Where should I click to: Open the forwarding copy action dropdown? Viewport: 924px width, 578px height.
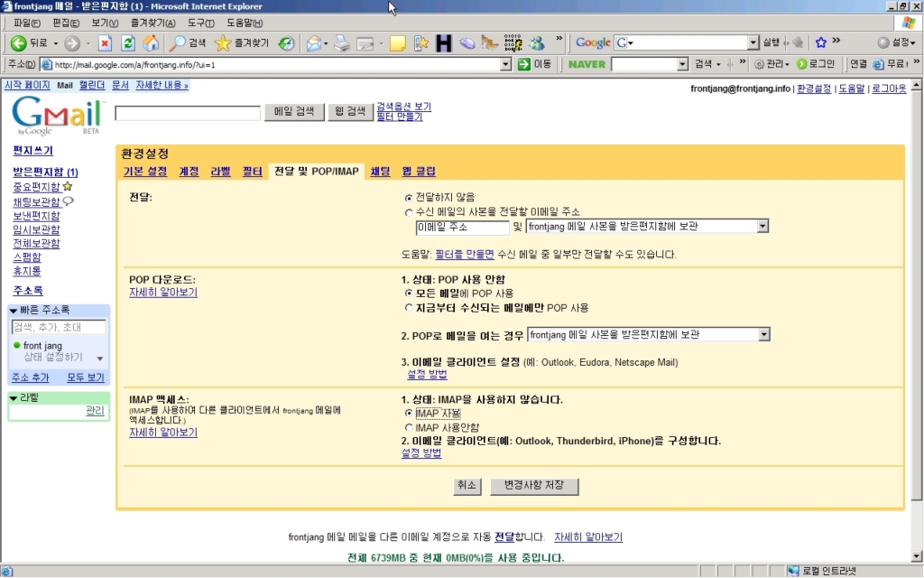647,226
